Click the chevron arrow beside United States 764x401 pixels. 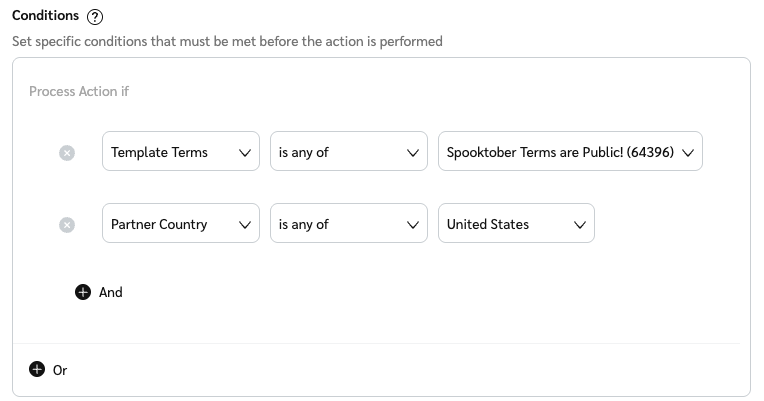[580, 225]
